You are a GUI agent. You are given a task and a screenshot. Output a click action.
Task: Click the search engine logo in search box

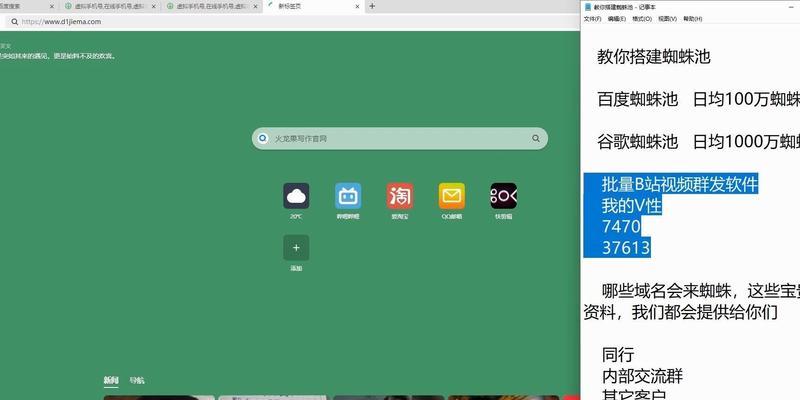(263, 138)
